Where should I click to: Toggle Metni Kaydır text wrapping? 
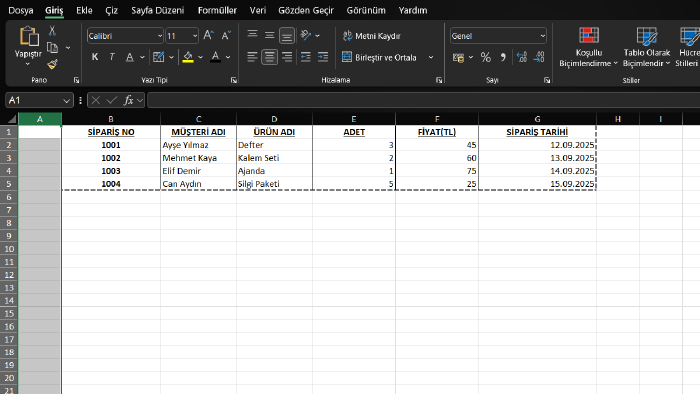[371, 36]
